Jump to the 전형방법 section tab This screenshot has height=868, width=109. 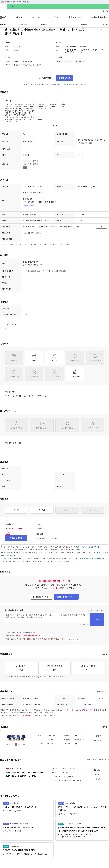84,25
